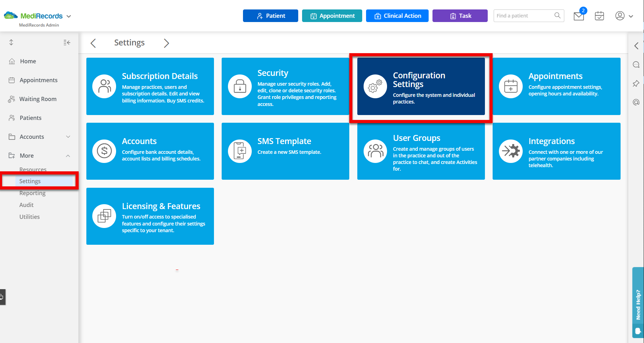Expand the Accounts sidebar chevron
The height and width of the screenshot is (343, 644).
(68, 137)
